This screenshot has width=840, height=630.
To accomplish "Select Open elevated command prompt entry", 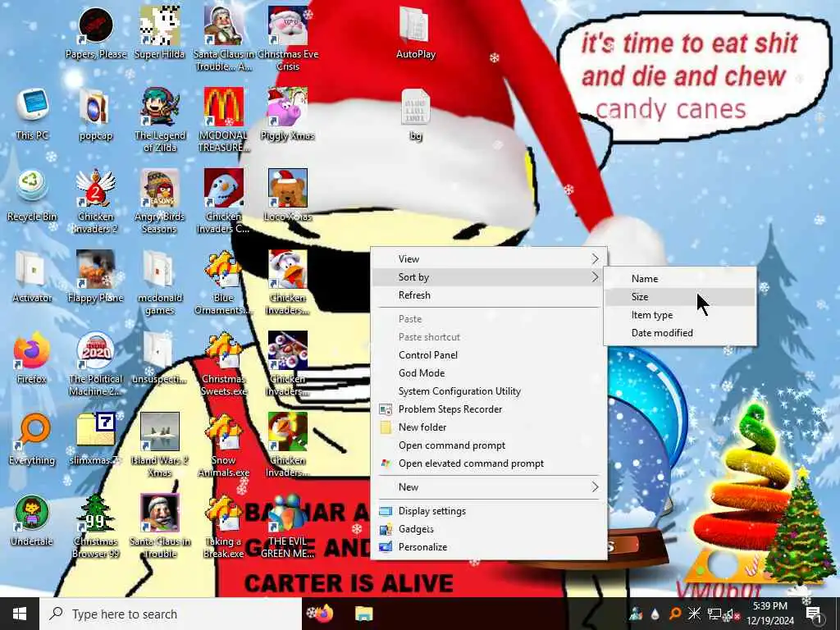I will click(489, 463).
